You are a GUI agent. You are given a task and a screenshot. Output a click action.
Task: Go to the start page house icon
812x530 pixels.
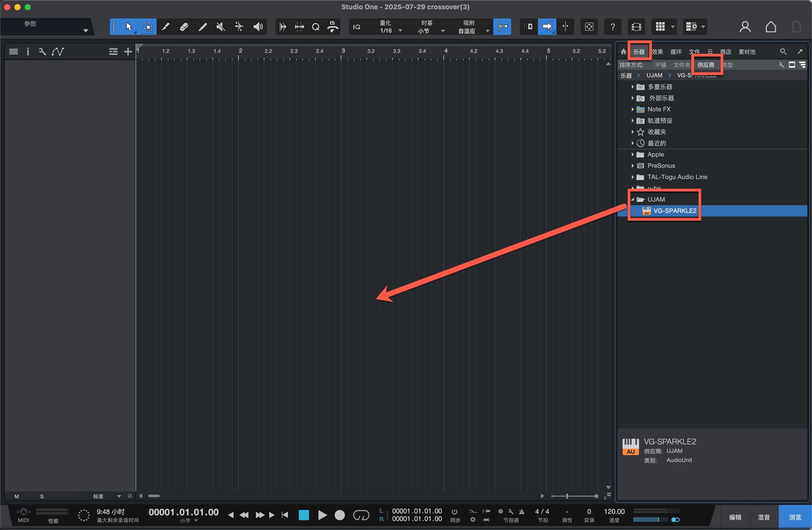pos(771,27)
